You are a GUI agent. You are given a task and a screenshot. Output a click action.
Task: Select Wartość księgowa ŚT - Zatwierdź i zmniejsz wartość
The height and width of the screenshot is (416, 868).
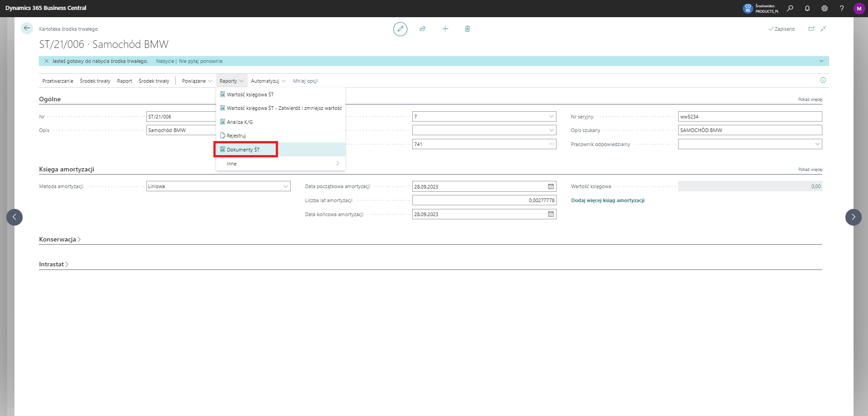point(280,108)
